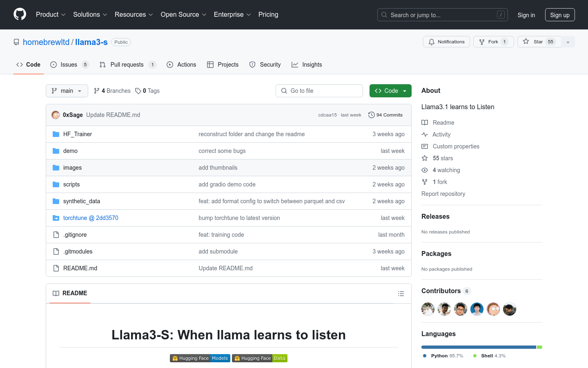Click the Python language dot legend
The image size is (588, 368).
[x=425, y=356]
